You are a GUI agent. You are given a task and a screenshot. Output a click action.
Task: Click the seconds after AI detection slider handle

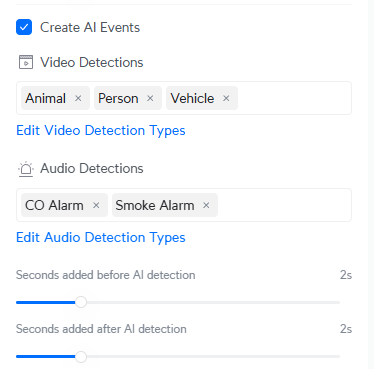[81, 357]
